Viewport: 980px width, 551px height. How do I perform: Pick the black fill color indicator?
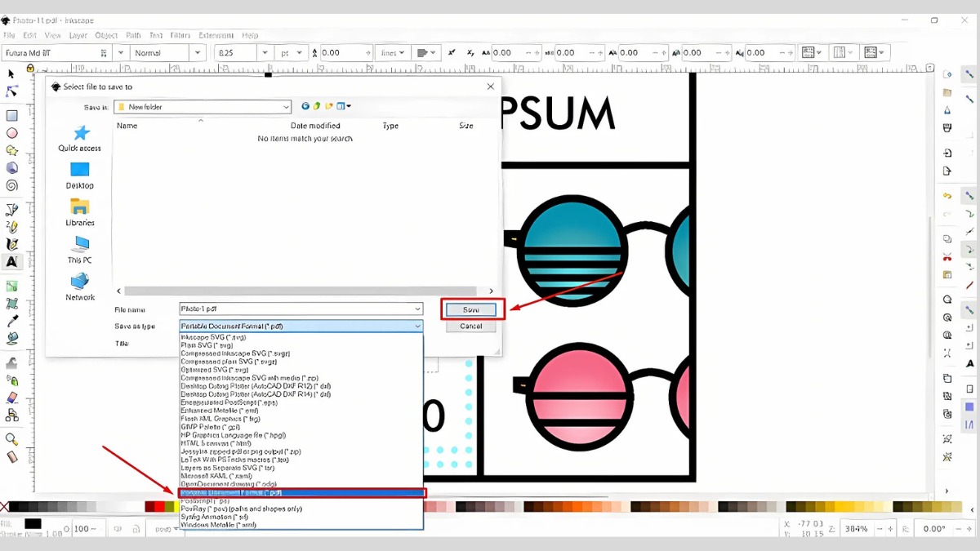33,523
